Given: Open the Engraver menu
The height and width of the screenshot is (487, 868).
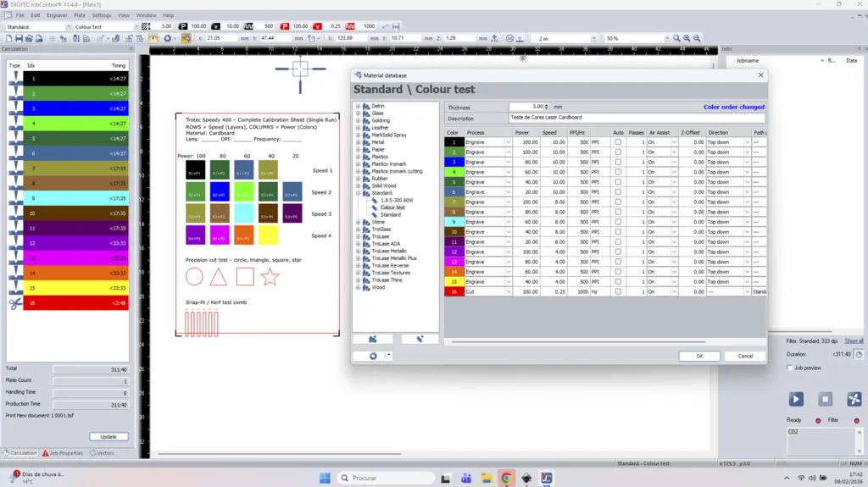Looking at the screenshot, I should click(x=57, y=15).
